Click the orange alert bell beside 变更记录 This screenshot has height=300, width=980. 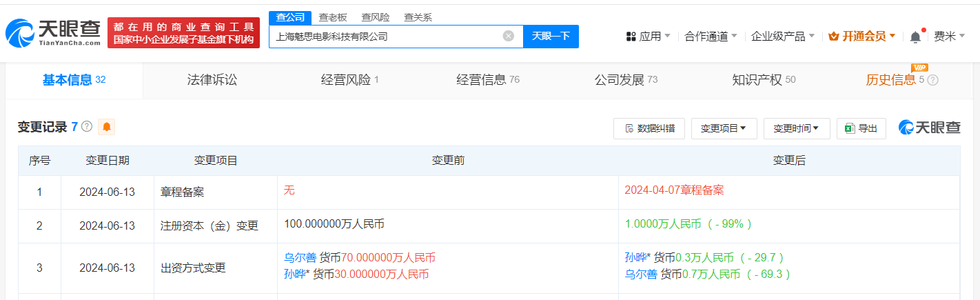click(107, 127)
